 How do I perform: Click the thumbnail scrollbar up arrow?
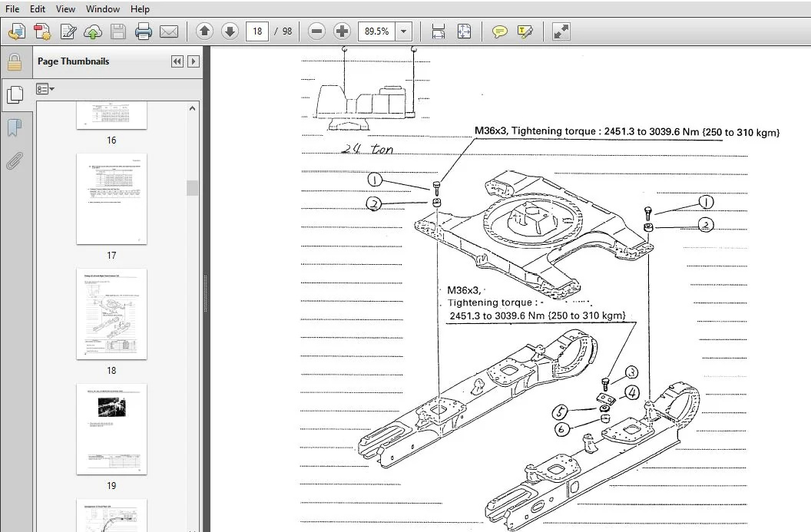click(x=193, y=108)
